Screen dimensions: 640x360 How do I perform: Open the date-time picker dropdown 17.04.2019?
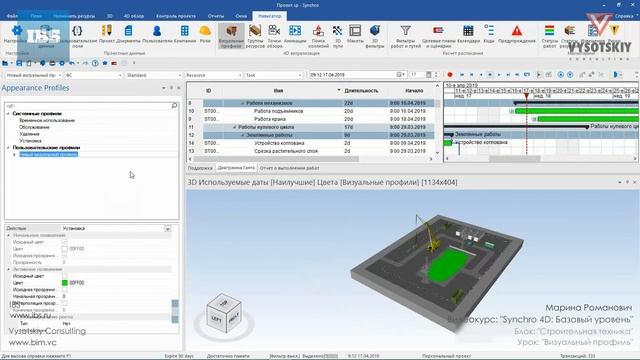[401, 75]
